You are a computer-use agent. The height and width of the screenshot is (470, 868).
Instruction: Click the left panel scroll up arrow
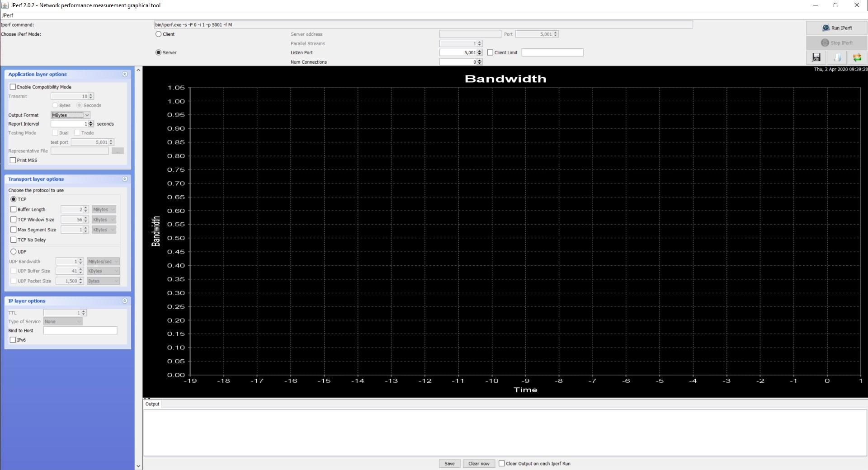coord(138,70)
